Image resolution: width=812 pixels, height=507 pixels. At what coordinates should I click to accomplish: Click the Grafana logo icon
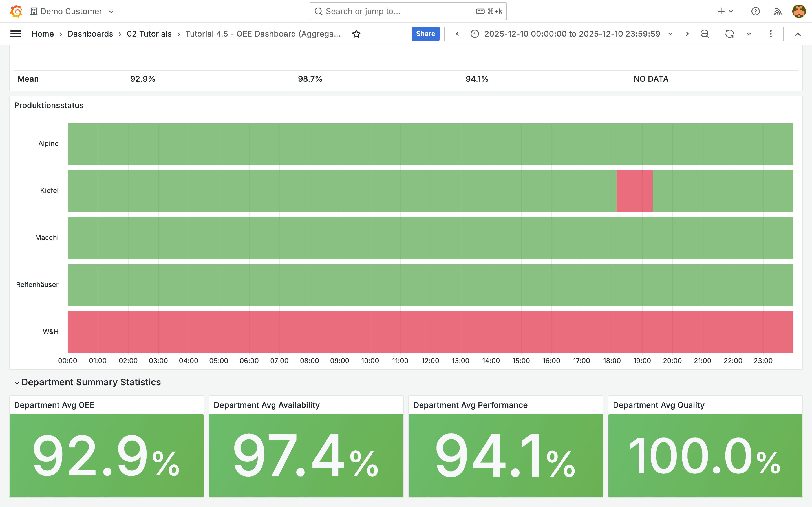coord(16,11)
